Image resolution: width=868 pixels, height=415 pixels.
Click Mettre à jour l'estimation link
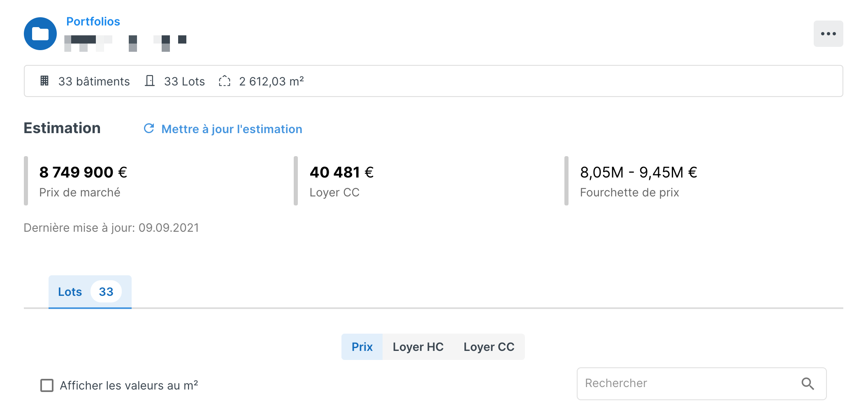[232, 129]
